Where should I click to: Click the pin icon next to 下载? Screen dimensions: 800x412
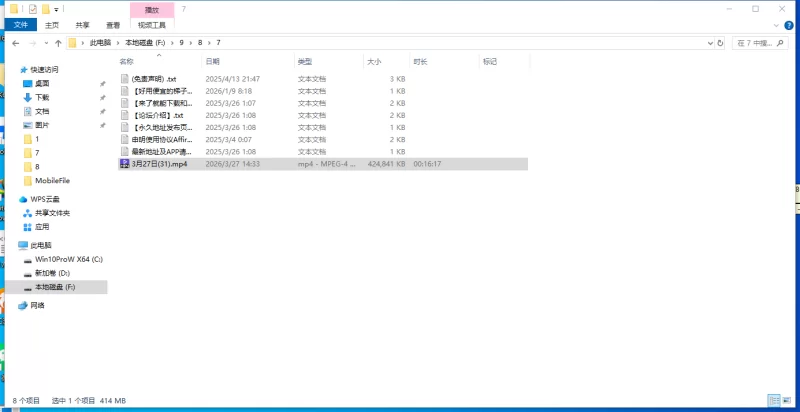pos(102,97)
